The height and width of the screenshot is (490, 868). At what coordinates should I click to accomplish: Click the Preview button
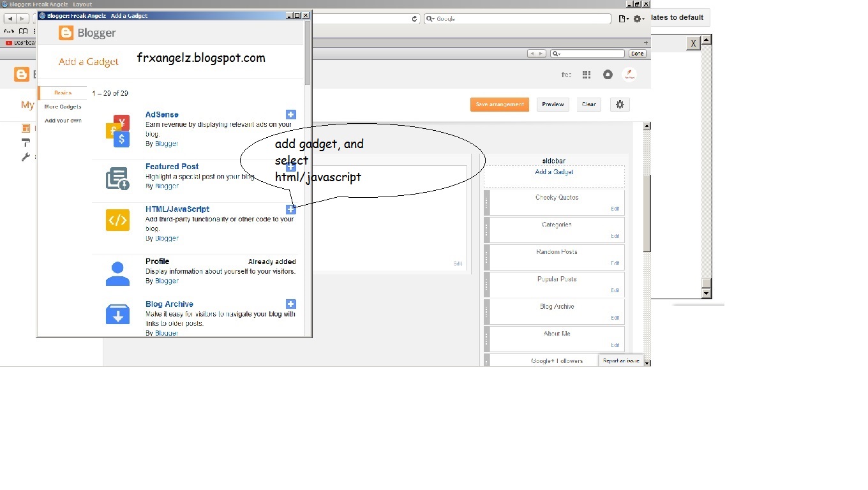[553, 105]
